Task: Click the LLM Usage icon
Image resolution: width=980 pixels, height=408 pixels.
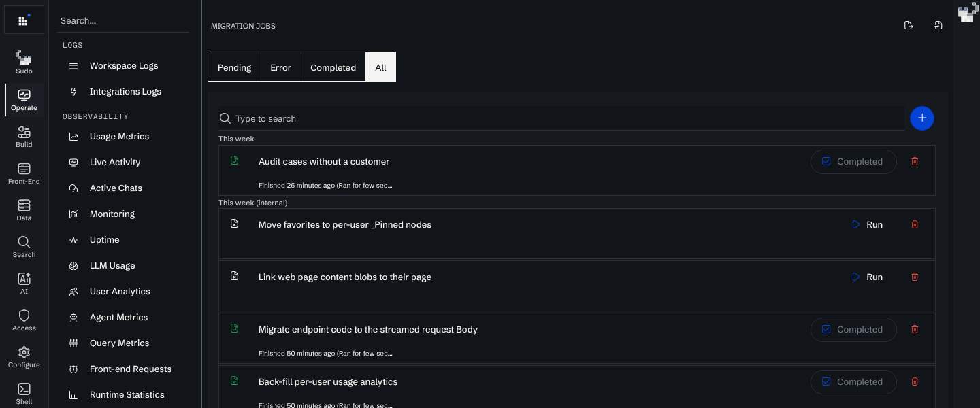Action: click(73, 266)
